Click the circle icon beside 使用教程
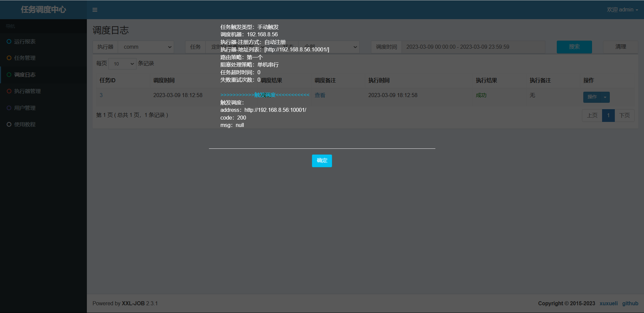The image size is (644, 313). [x=9, y=125]
